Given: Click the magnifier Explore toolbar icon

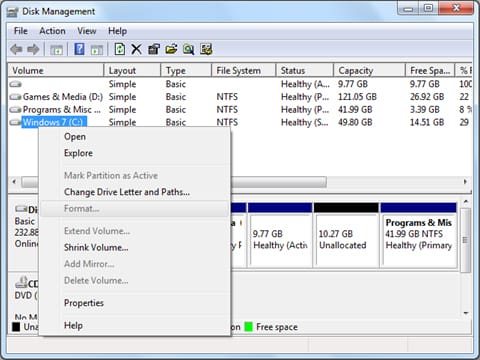Looking at the screenshot, I should [x=189, y=49].
